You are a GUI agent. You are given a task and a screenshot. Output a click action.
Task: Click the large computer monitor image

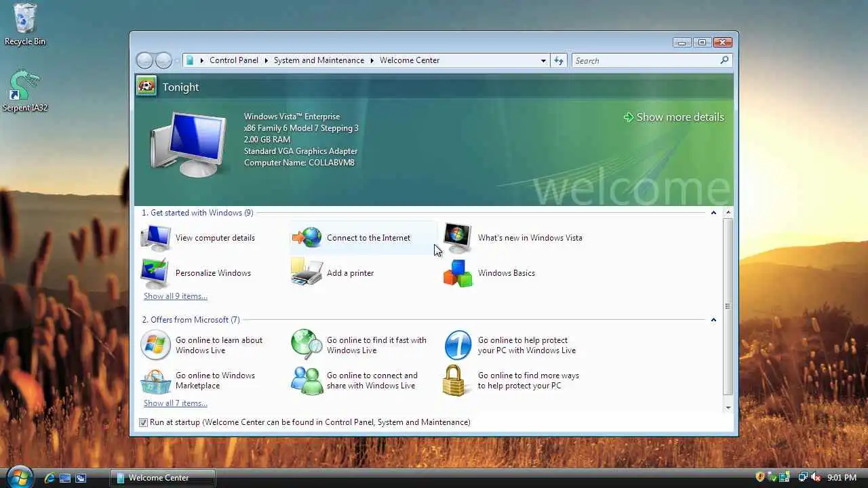(x=188, y=144)
